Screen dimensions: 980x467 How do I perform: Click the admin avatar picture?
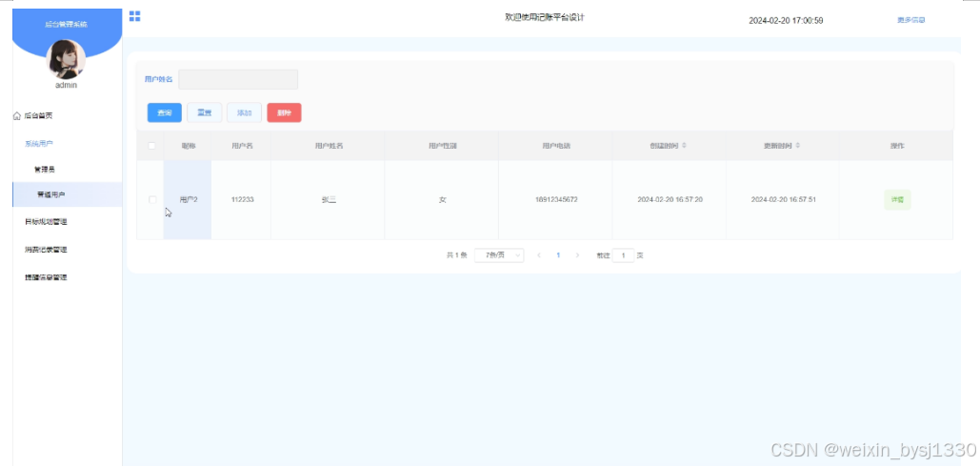pyautogui.click(x=66, y=59)
